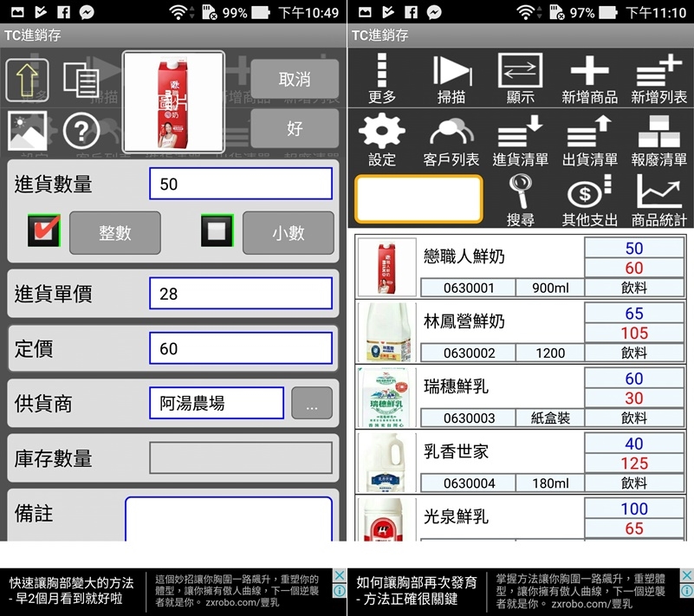Open the 快速讓胸部變大的方法 ad link
The image size is (694, 616).
coord(71,590)
